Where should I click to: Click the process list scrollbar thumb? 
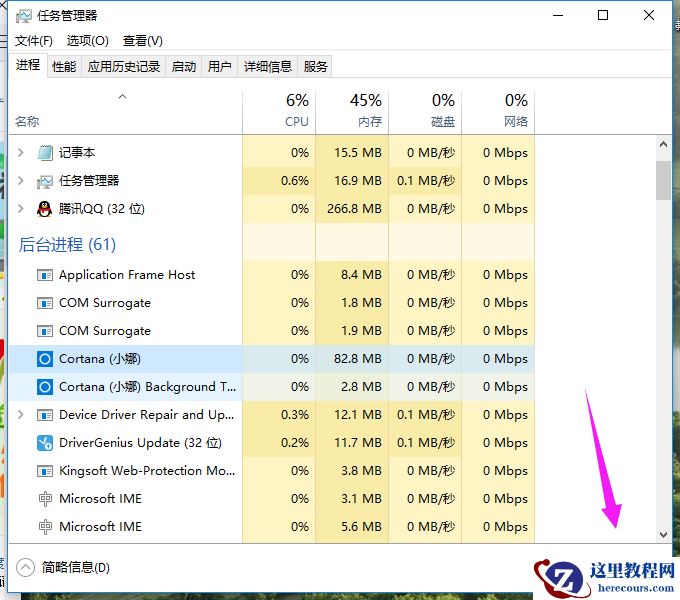663,180
